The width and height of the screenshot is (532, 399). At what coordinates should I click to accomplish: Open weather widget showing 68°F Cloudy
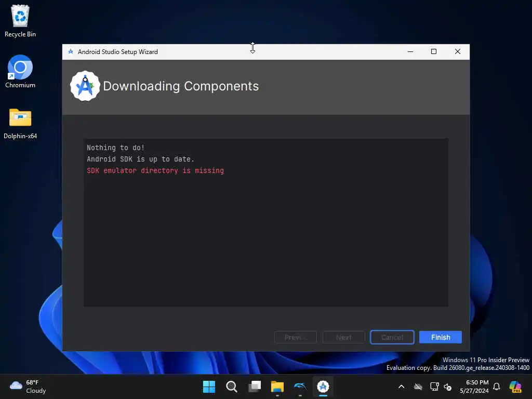tap(28, 387)
